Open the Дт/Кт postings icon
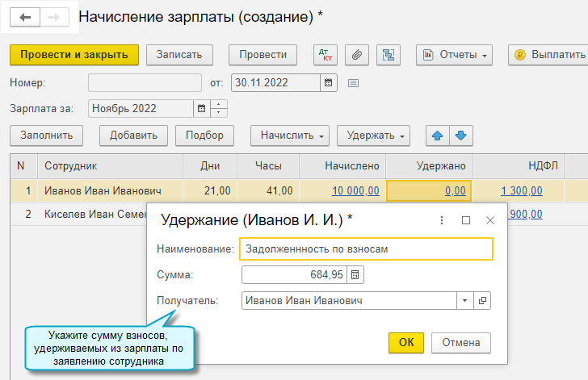 coord(326,55)
